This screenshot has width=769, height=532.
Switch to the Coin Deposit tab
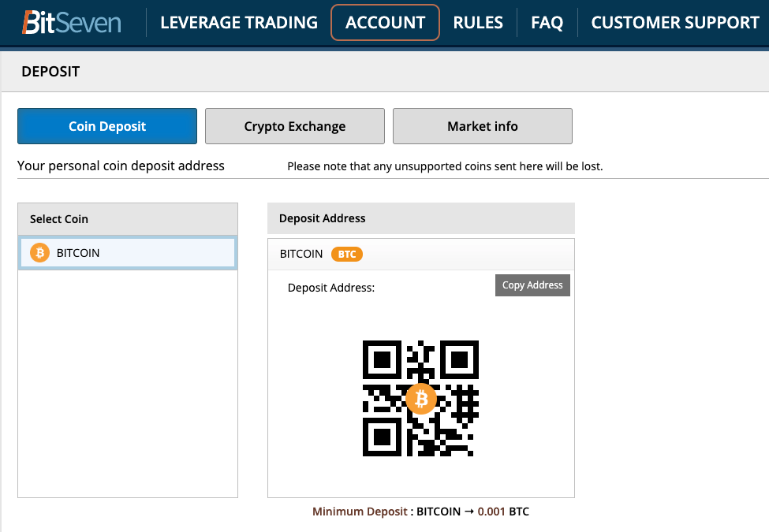107,126
